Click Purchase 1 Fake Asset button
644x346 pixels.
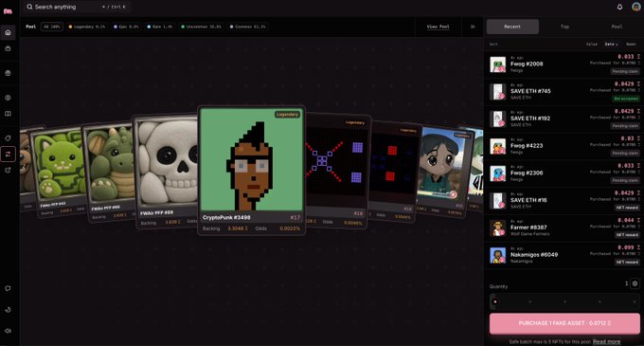click(564, 323)
